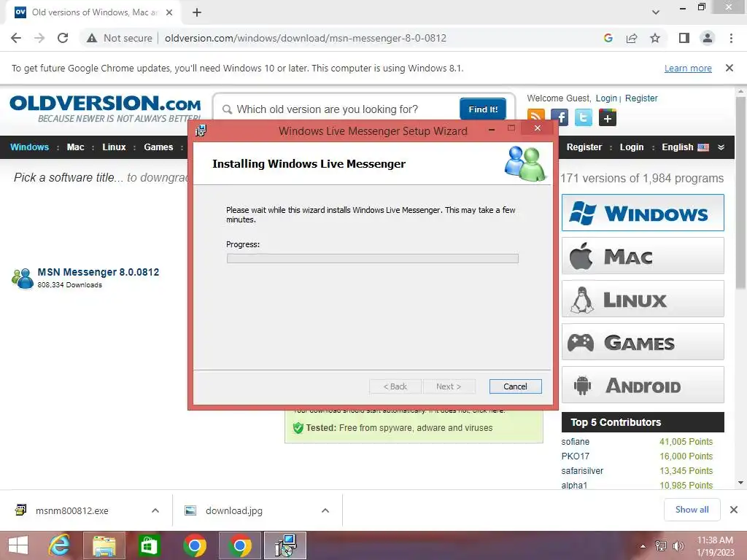This screenshot has width=747, height=560.
Task: Open the Twitter icon
Action: click(583, 117)
